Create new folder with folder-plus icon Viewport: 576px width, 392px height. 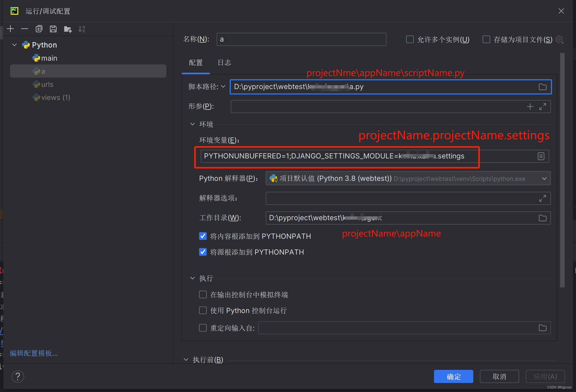click(x=67, y=29)
